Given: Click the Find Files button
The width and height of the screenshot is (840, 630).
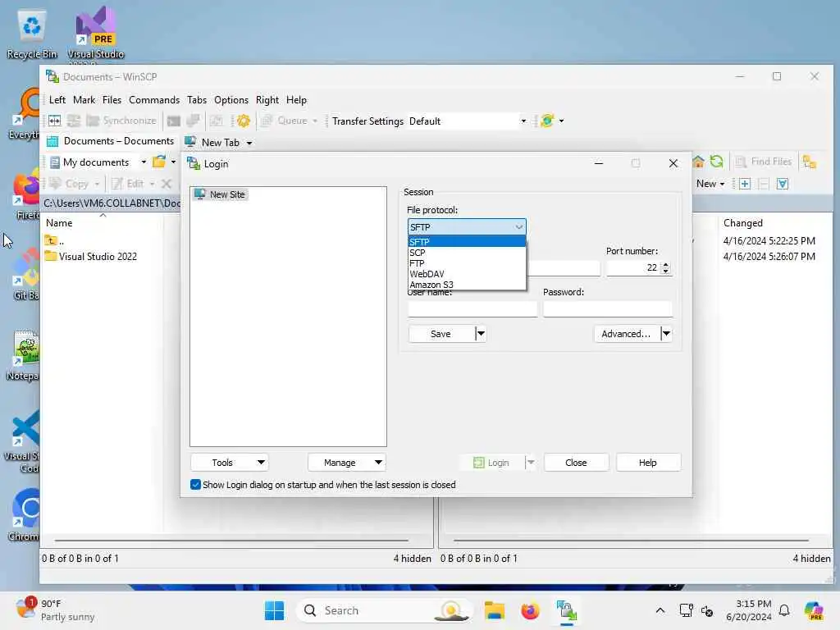Looking at the screenshot, I should tap(764, 162).
